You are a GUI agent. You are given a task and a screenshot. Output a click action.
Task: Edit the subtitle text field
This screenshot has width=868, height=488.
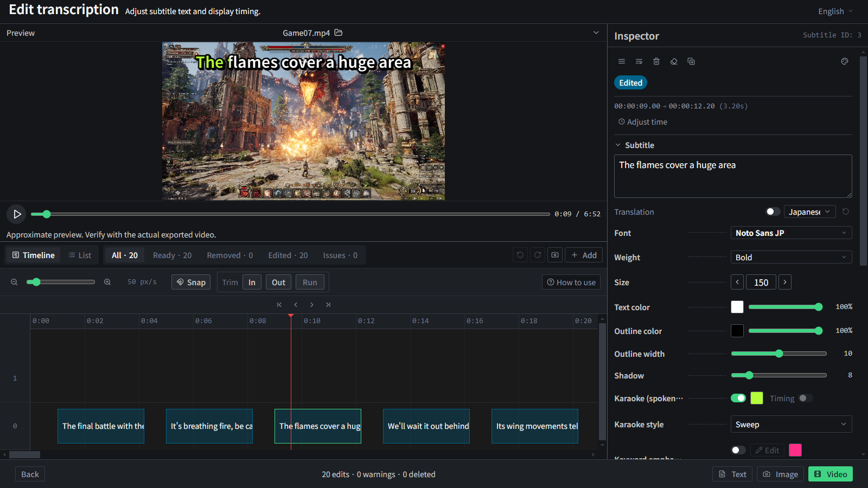coord(733,176)
